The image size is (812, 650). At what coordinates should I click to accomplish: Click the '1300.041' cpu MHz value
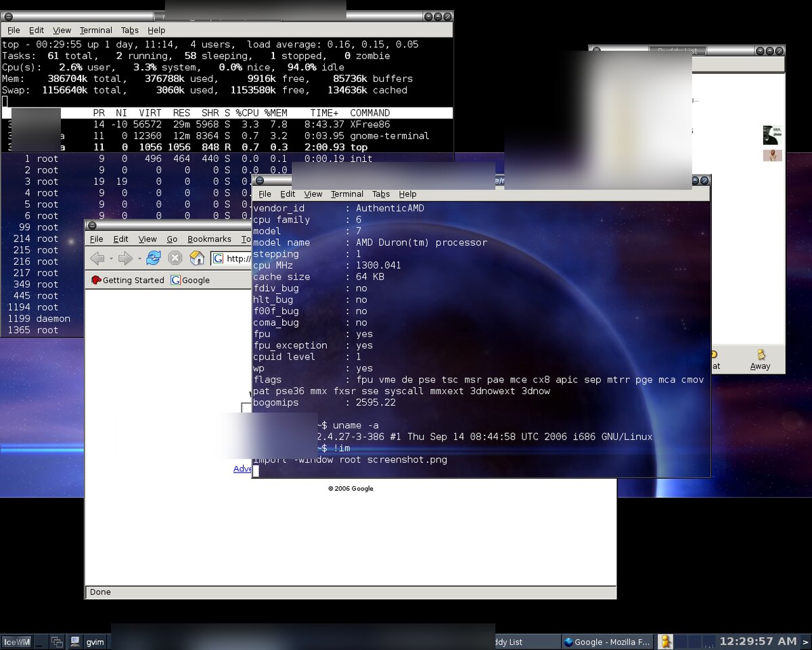tap(378, 265)
